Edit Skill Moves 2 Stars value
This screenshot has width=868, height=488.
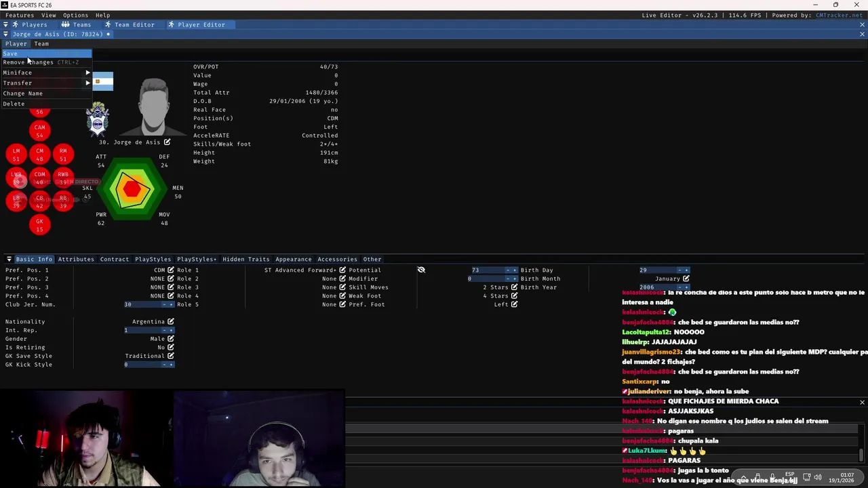(514, 287)
